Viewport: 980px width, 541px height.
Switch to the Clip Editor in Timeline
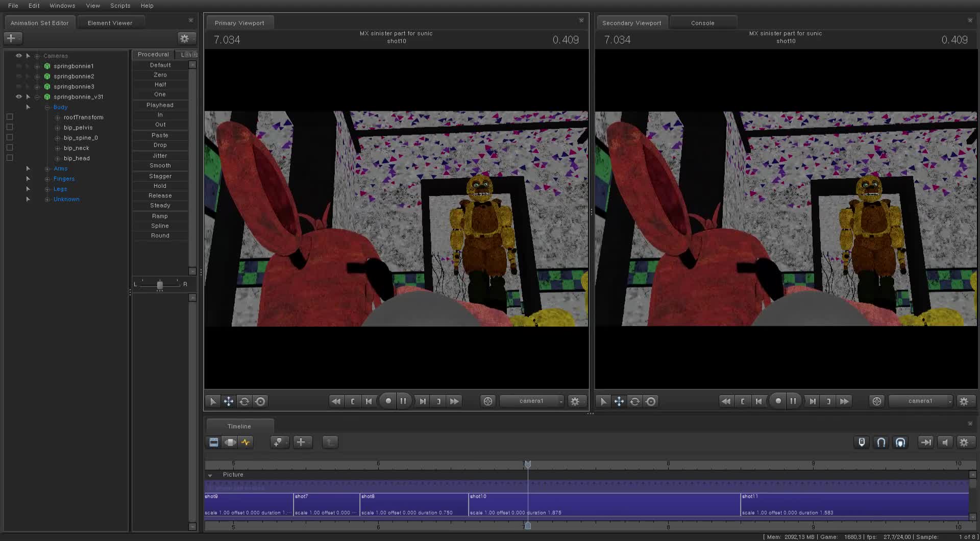[x=214, y=442]
